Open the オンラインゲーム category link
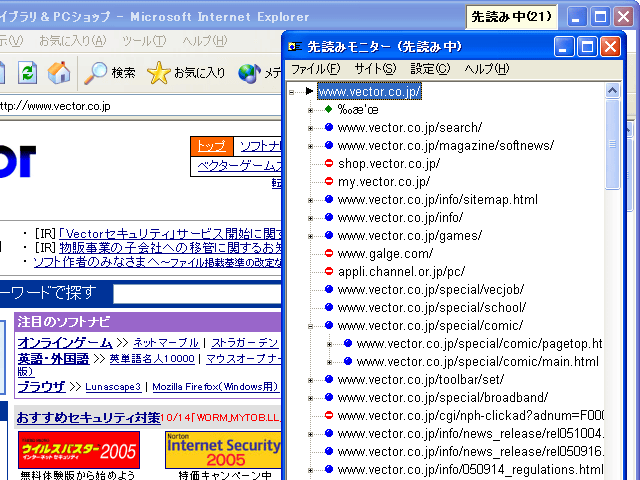The height and width of the screenshot is (480, 640). point(65,342)
